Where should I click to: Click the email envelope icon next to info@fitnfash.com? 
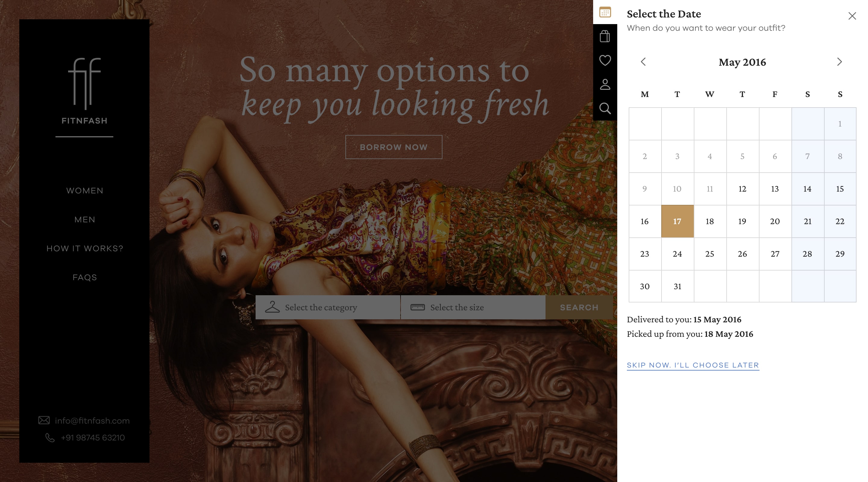[45, 420]
